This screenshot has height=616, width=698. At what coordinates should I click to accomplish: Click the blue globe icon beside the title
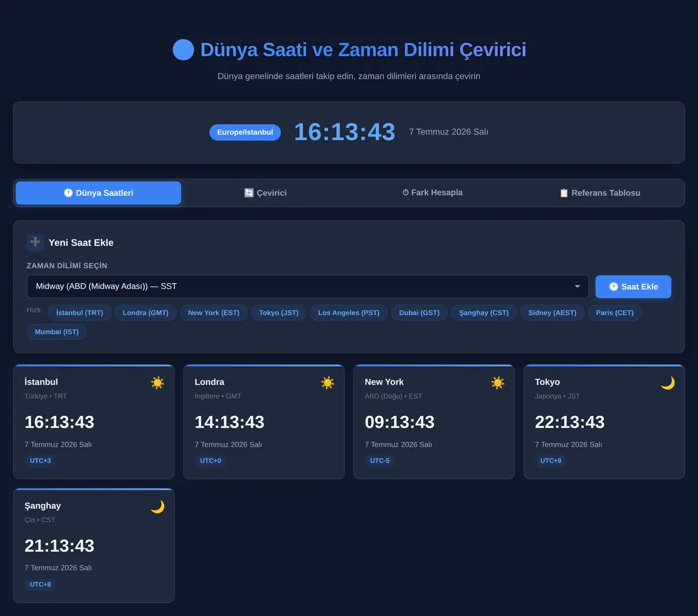(x=183, y=50)
